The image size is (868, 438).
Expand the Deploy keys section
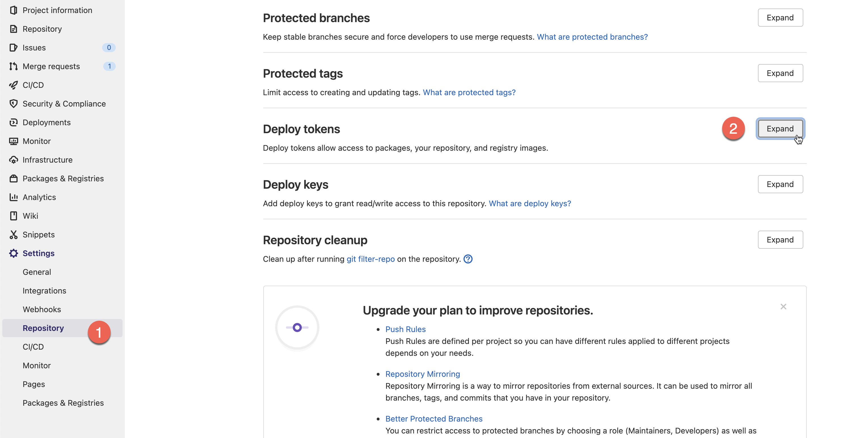click(x=780, y=184)
